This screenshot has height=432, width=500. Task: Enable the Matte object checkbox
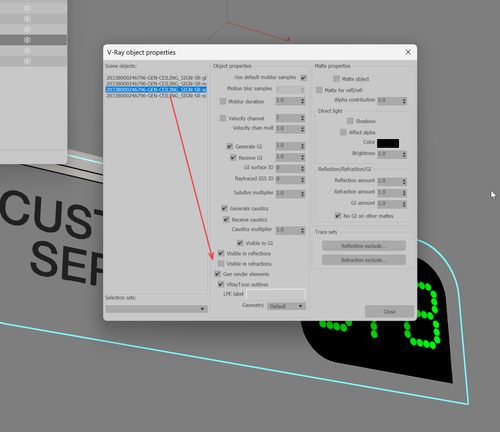pyautogui.click(x=336, y=79)
